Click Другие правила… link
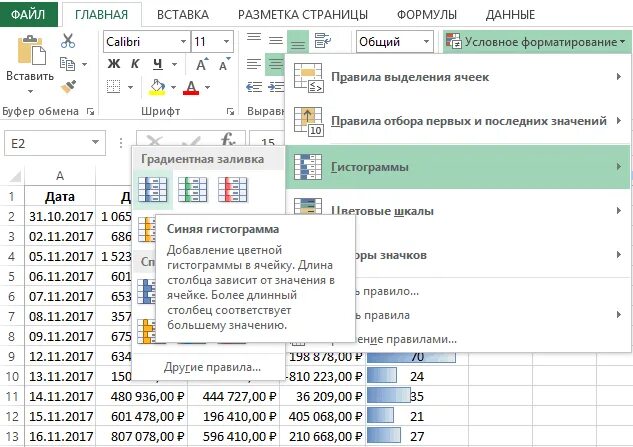 click(212, 367)
